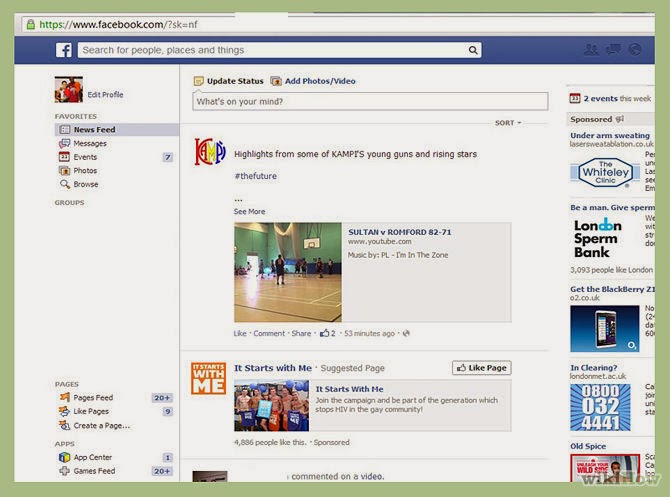Comment on the KAMPI post
This screenshot has width=670, height=497.
point(269,333)
